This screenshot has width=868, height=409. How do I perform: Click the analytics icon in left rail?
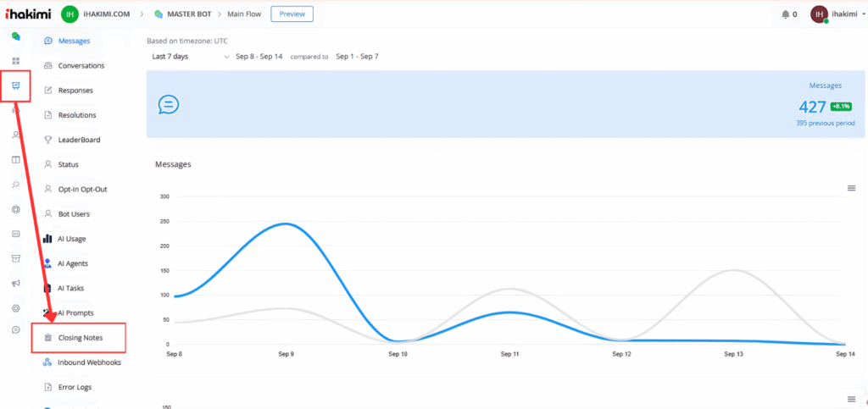[x=16, y=86]
